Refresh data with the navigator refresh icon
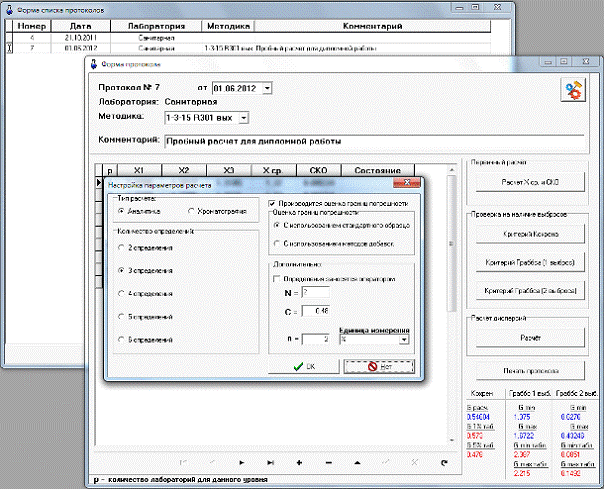Viewport: 604px width, 489px height. click(x=443, y=462)
